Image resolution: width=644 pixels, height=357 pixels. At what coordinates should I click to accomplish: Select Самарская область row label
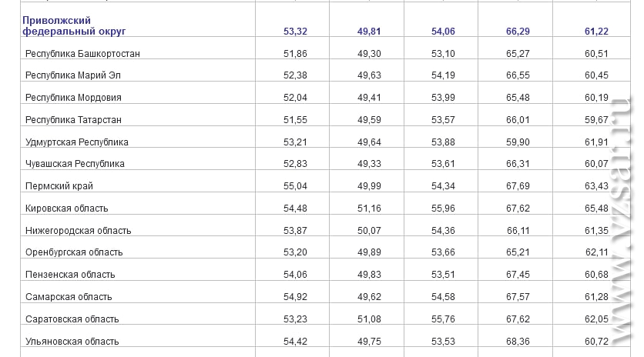click(x=69, y=297)
